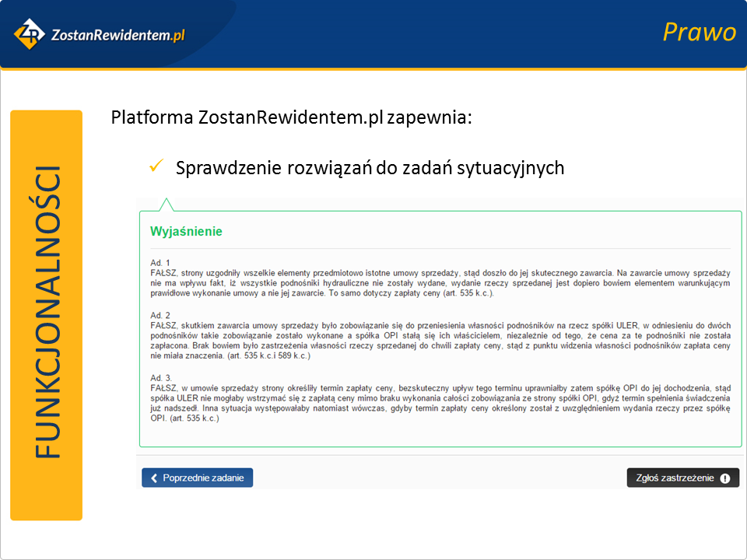The height and width of the screenshot is (560, 747).
Task: Click the exclamation icon on Zgłoś zastrzeżenie
Action: pyautogui.click(x=724, y=478)
